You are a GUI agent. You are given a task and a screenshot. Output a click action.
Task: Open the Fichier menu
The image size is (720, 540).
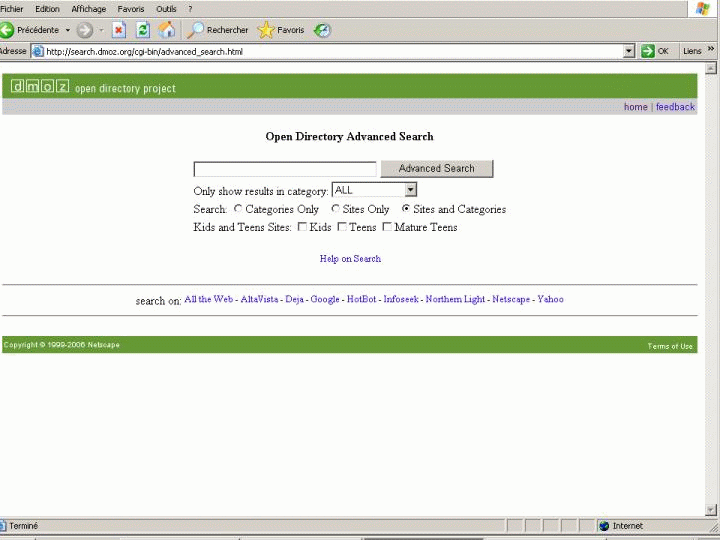11,9
